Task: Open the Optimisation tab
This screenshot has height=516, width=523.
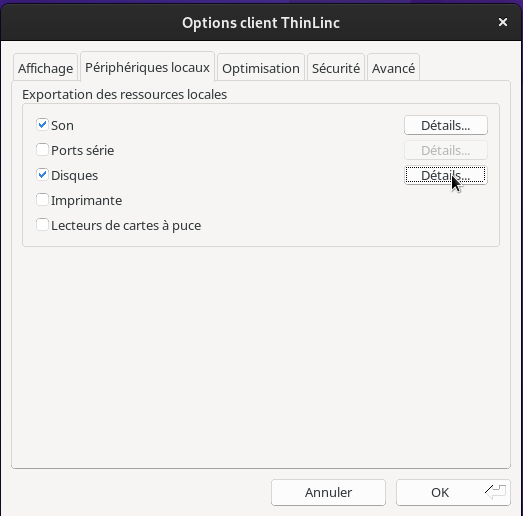Action: pyautogui.click(x=261, y=68)
